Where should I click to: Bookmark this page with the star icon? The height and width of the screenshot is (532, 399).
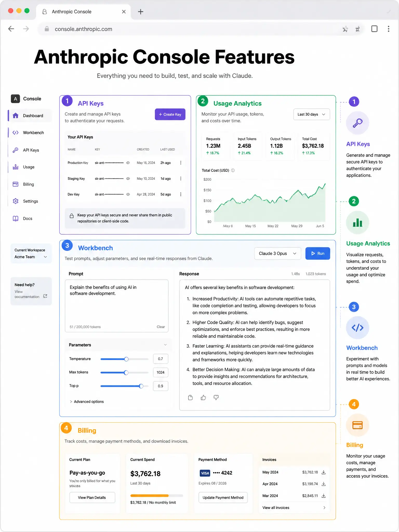345,29
